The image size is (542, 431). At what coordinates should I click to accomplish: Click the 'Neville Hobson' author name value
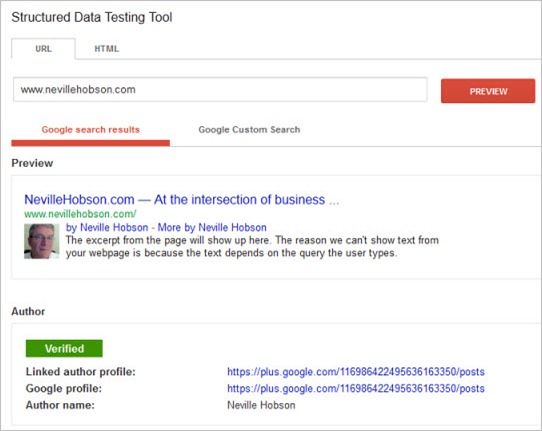pos(261,405)
